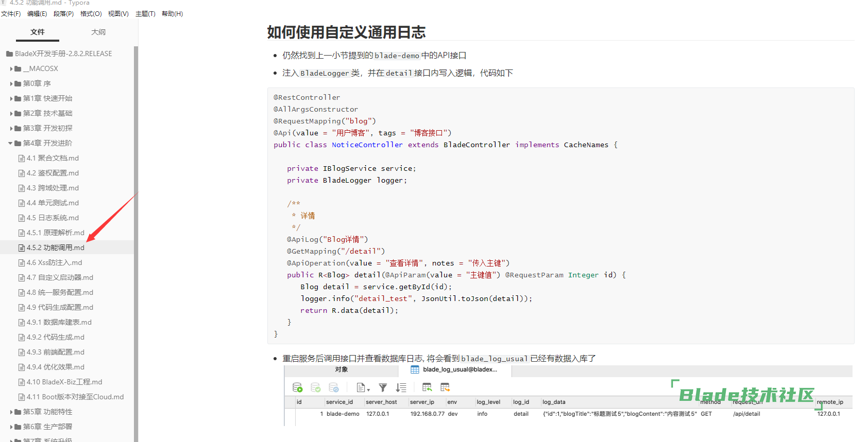868x442 pixels.
Task: Click file icon of 4.10 BladeX-Biz工程.md
Action: 22,382
